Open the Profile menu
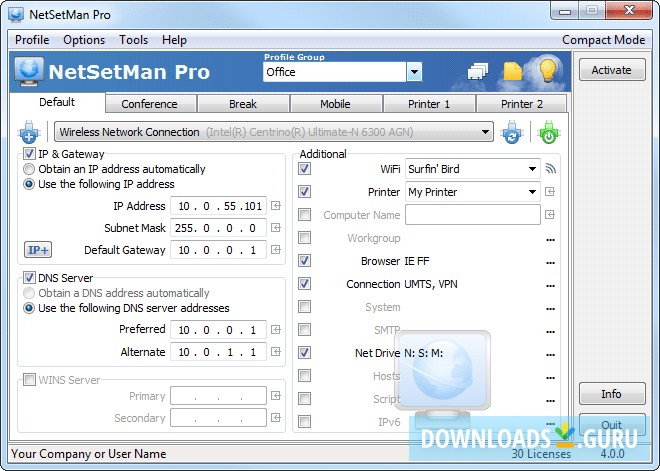The width and height of the screenshot is (660, 471). [x=32, y=40]
